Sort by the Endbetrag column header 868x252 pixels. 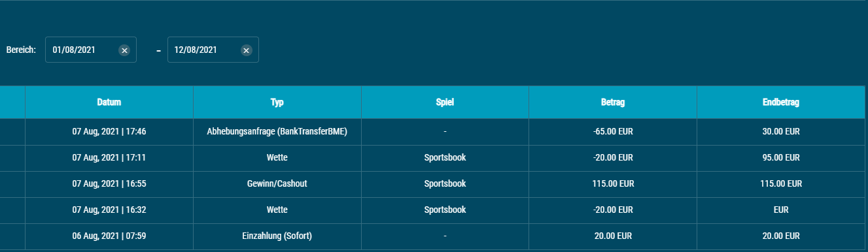tap(782, 102)
